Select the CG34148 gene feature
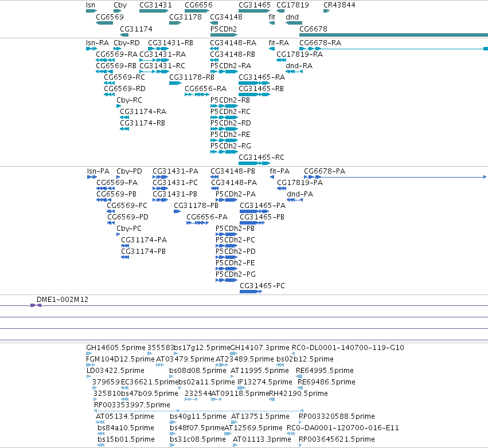 click(214, 23)
